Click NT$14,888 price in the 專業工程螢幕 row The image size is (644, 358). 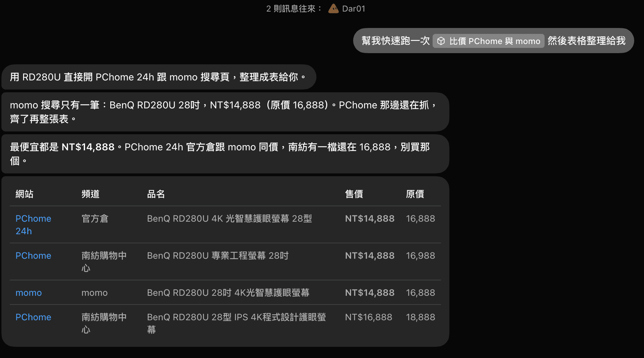(x=370, y=256)
